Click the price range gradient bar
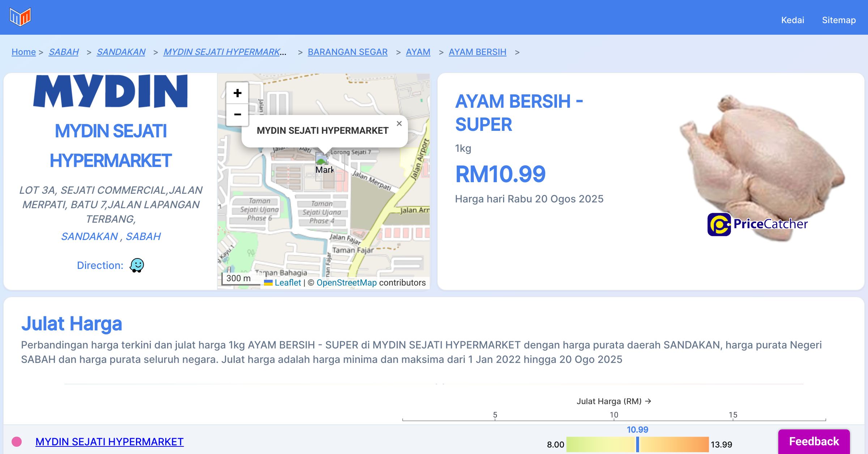This screenshot has width=868, height=454. click(x=637, y=444)
